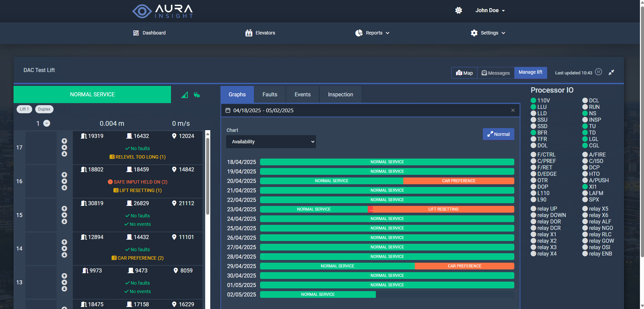Click the Normal expand button
This screenshot has height=309, width=644.
click(498, 134)
